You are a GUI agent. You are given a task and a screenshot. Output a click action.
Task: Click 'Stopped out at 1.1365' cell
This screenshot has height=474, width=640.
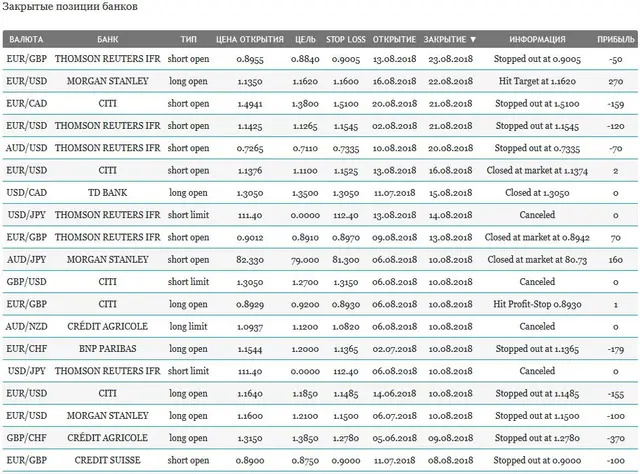(537, 349)
